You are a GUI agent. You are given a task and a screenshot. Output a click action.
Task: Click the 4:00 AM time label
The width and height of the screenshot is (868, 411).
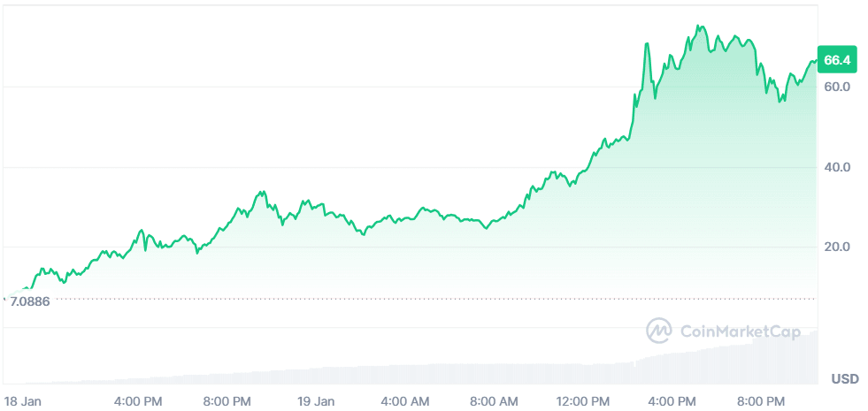(407, 401)
